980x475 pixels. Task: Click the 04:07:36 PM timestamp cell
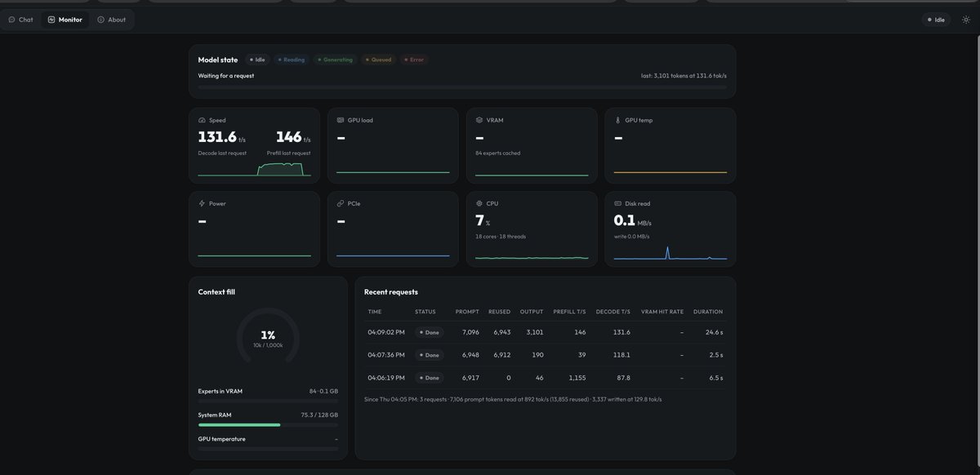(x=386, y=355)
